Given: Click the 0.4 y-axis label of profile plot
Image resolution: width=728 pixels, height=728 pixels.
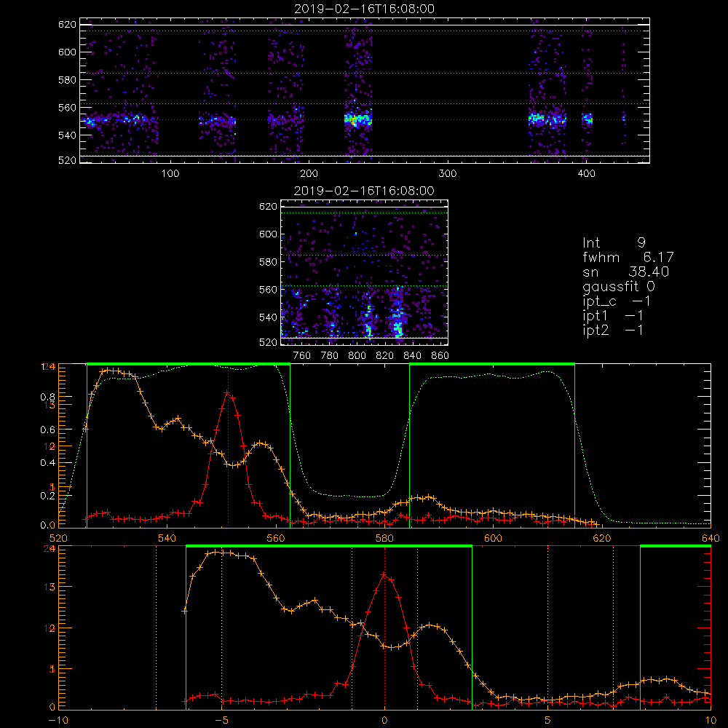Looking at the screenshot, I should click(48, 463).
